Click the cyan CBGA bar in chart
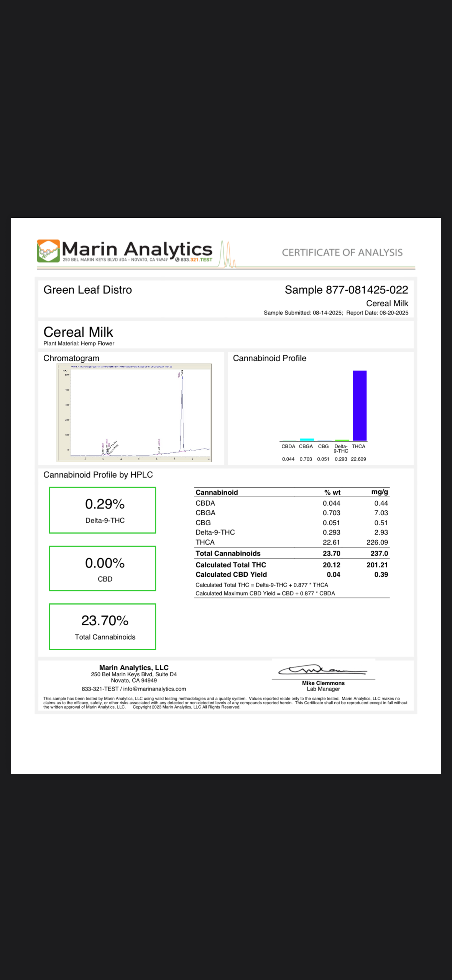The width and height of the screenshot is (452, 980). tap(307, 439)
